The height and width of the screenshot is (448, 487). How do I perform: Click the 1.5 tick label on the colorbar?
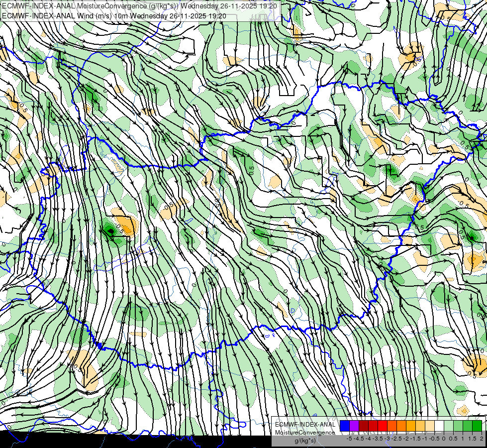[x=473, y=439]
